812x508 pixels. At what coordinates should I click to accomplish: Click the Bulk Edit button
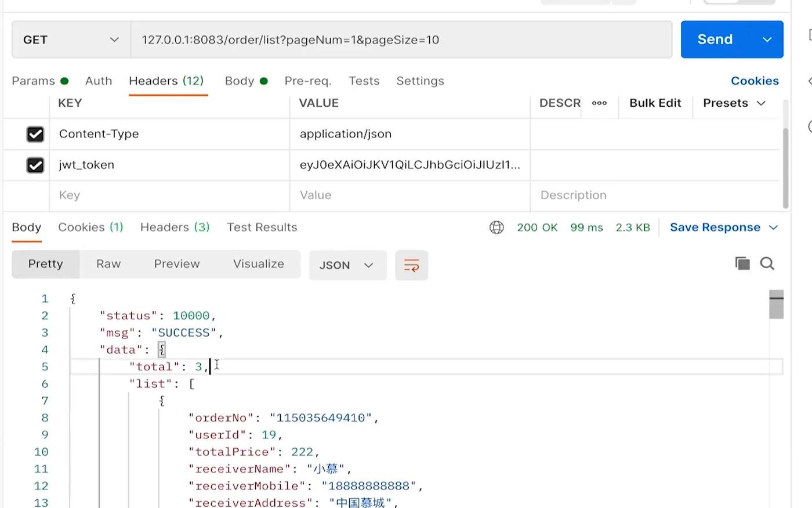[x=655, y=103]
